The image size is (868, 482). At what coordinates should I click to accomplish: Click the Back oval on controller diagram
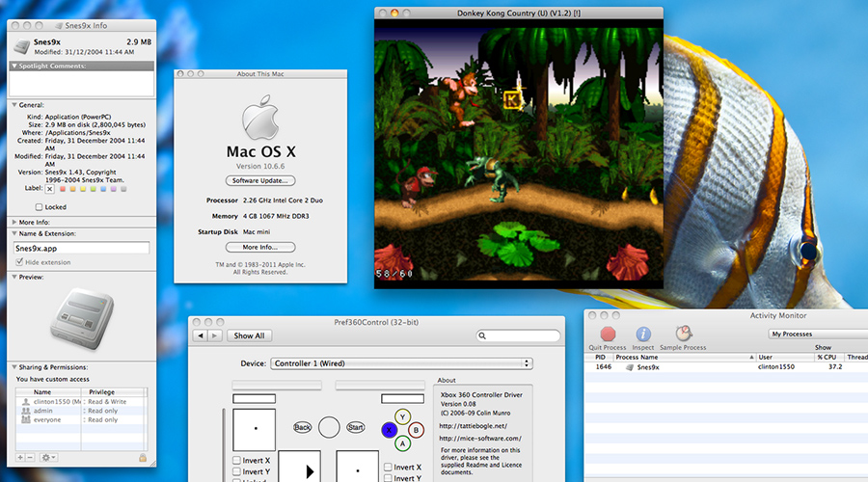click(302, 427)
